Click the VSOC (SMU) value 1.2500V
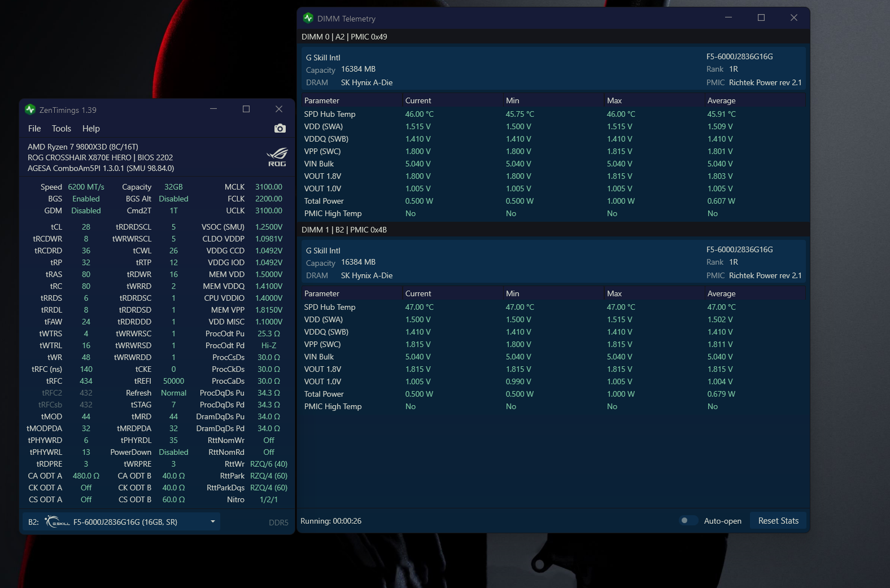Image resolution: width=890 pixels, height=588 pixels. [x=269, y=227]
